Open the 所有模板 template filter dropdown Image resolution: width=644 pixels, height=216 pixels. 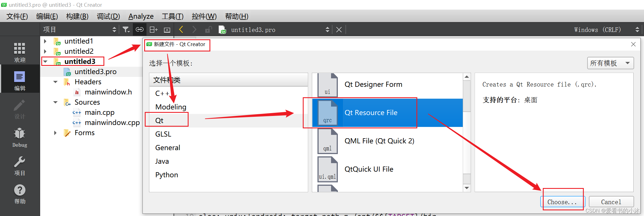(x=610, y=63)
